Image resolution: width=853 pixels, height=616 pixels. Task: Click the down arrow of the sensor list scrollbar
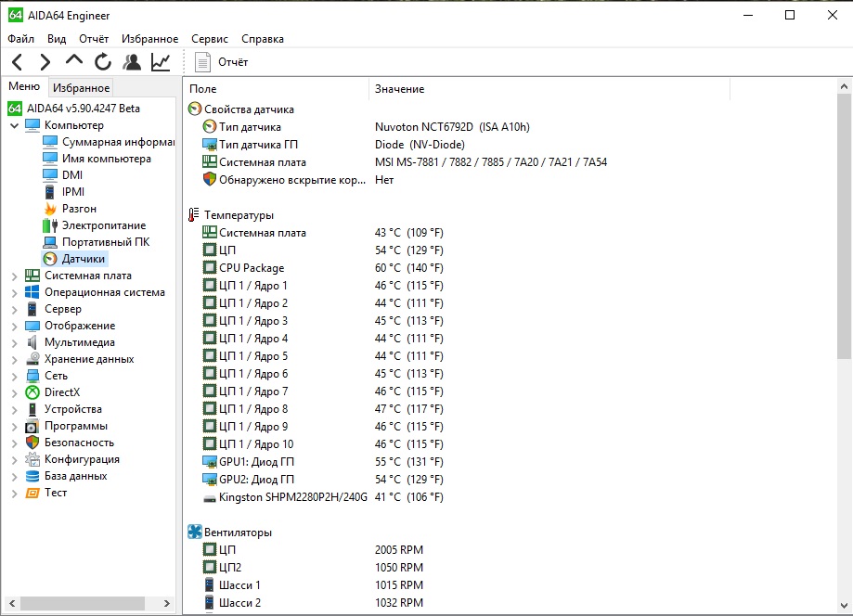844,605
